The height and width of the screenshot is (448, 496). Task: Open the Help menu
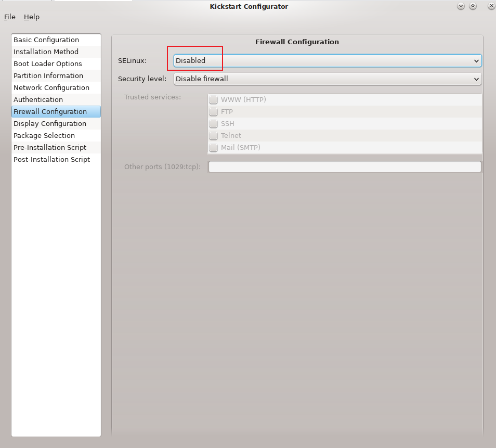[32, 17]
